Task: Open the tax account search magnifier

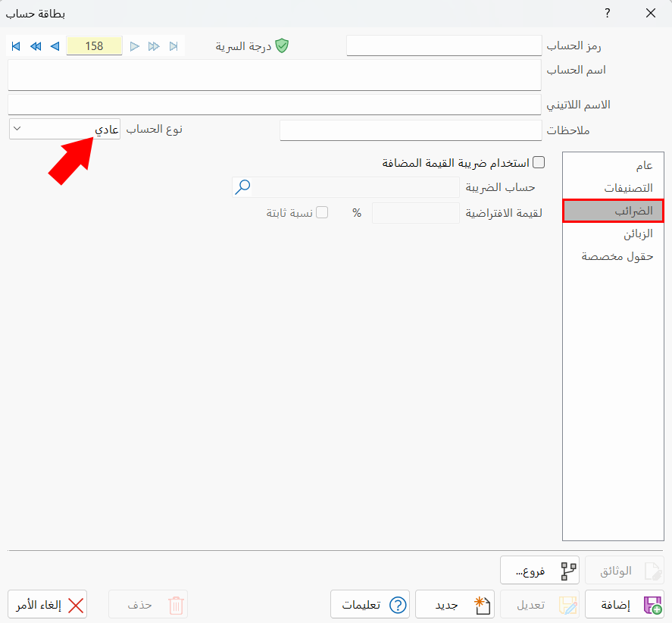Action: [242, 186]
